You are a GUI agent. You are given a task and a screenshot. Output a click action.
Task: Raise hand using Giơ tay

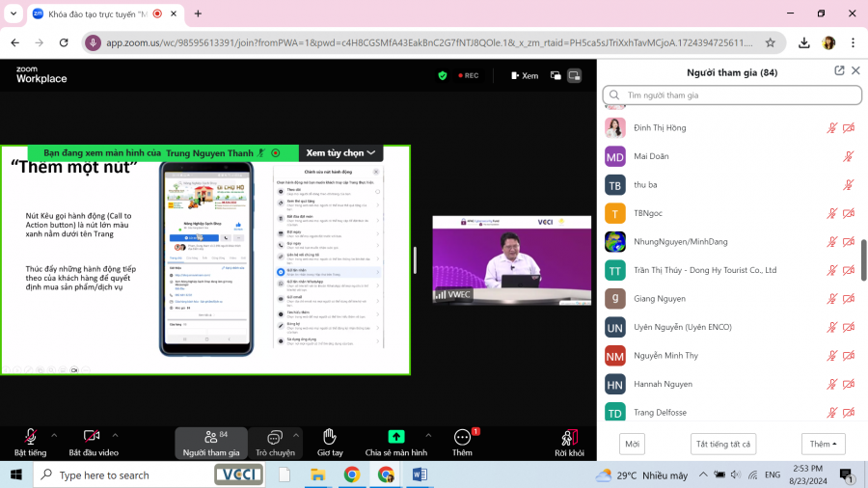click(x=330, y=442)
